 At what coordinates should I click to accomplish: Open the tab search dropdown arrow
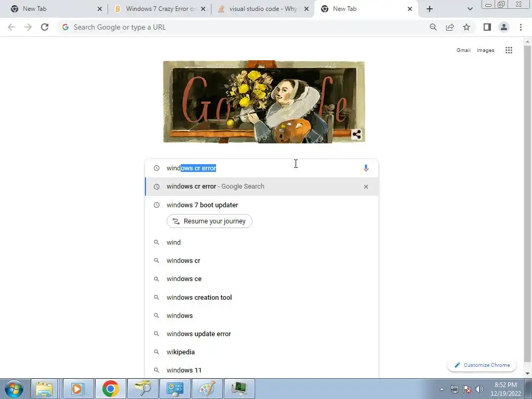click(470, 9)
